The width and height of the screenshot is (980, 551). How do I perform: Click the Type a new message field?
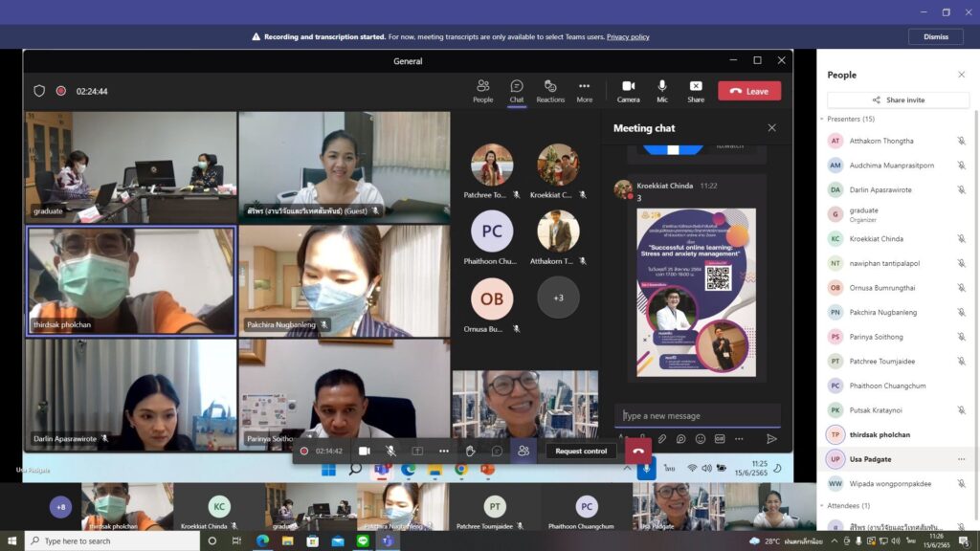click(x=697, y=415)
